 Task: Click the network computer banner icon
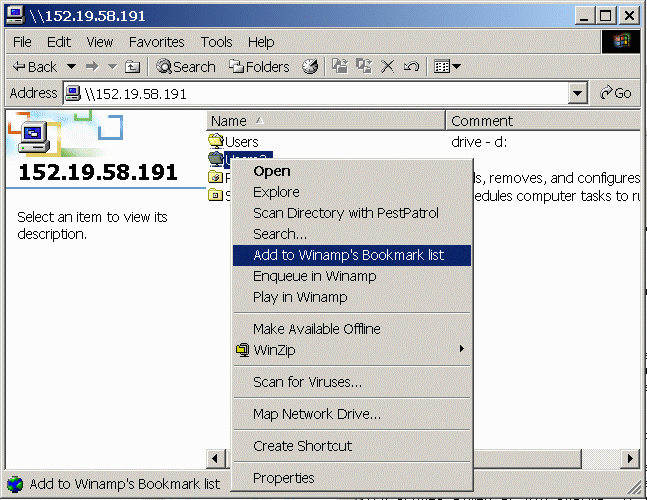34,138
